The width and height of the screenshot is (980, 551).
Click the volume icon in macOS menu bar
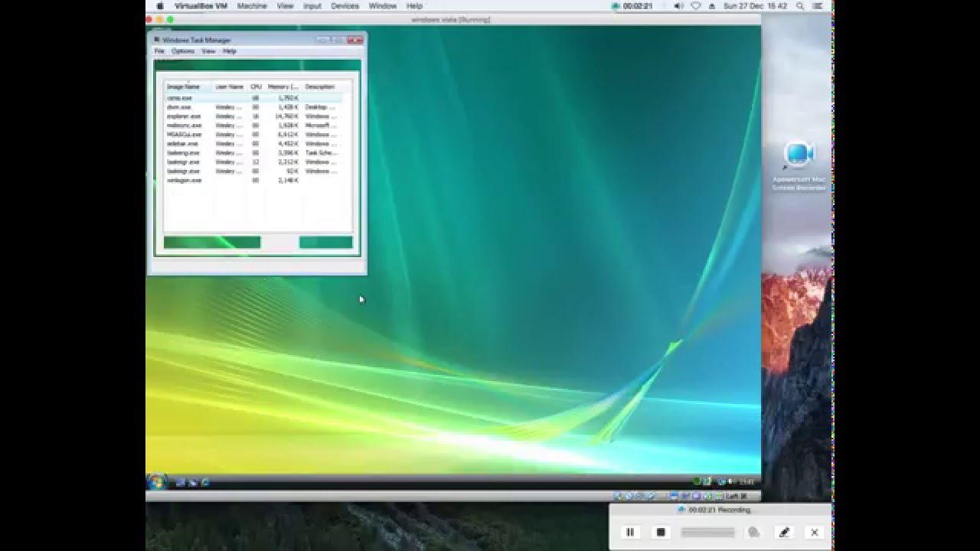pyautogui.click(x=678, y=5)
